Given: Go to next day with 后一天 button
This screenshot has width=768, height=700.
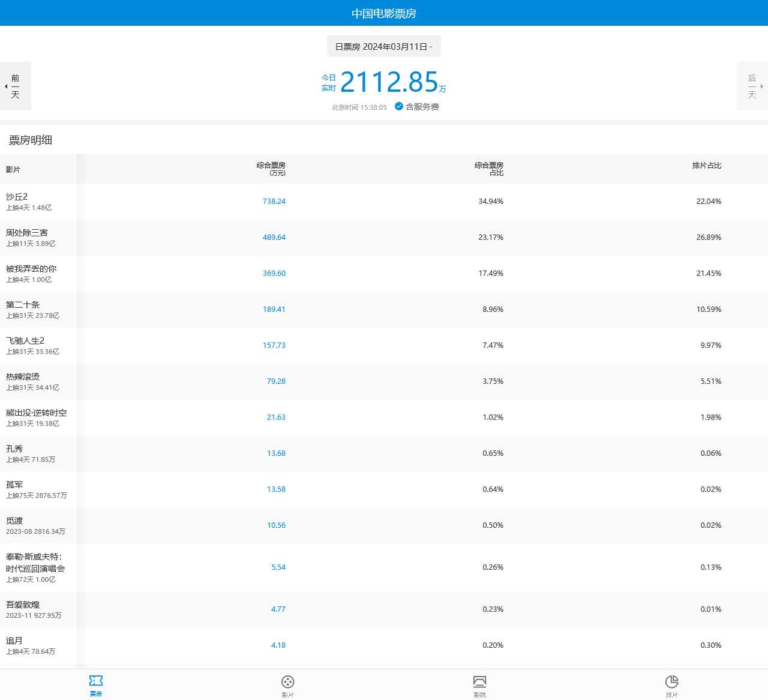Looking at the screenshot, I should coord(752,86).
